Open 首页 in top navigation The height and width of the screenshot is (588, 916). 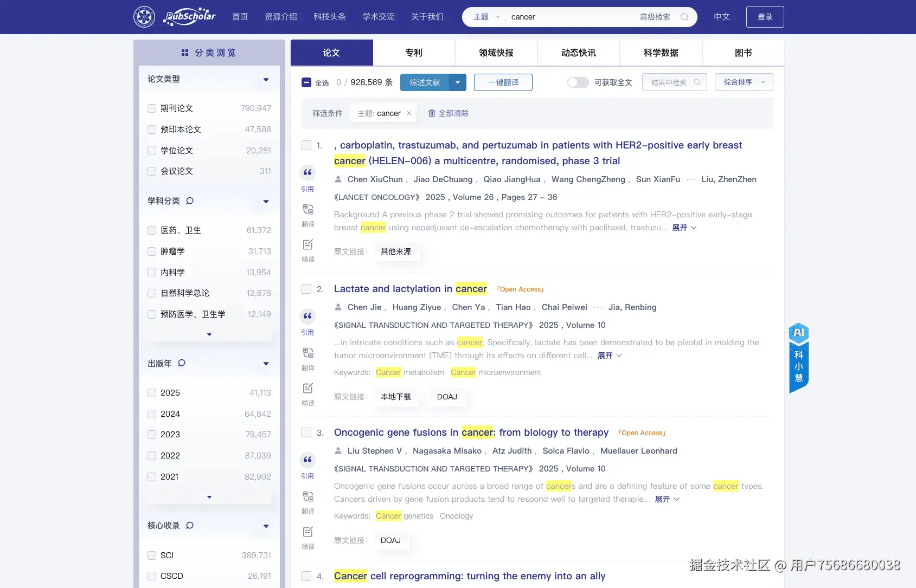pos(240,17)
